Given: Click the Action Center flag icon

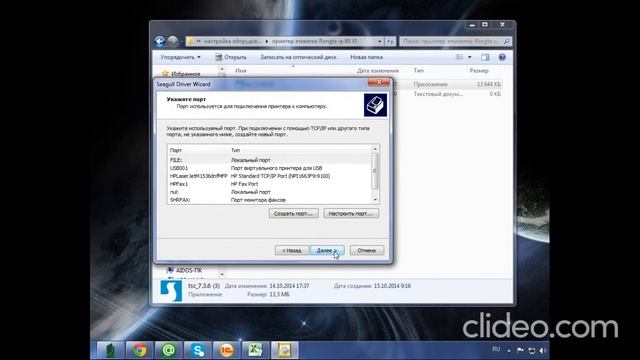Looking at the screenshot, I should point(520,350).
